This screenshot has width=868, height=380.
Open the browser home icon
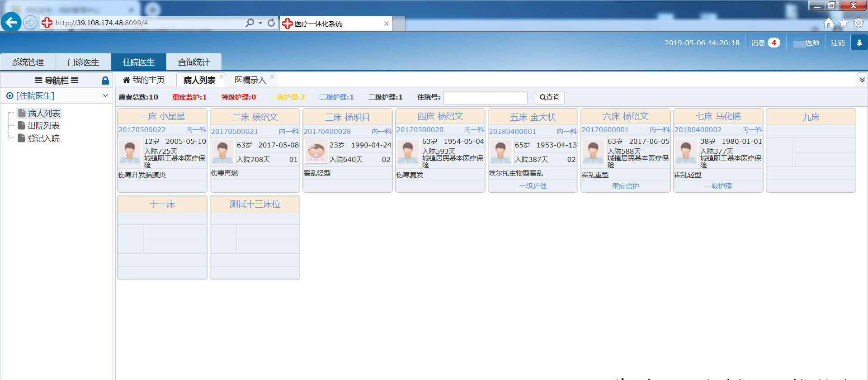point(828,23)
